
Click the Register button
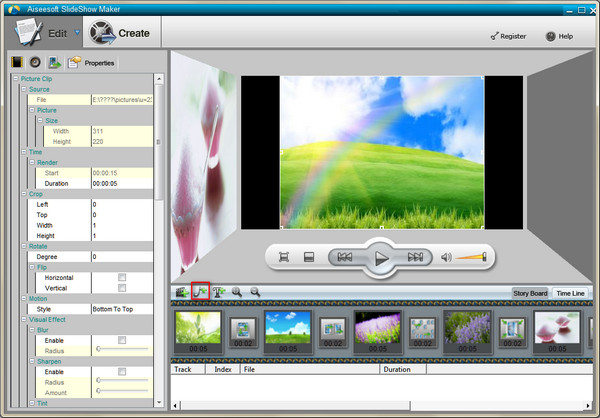click(x=508, y=36)
